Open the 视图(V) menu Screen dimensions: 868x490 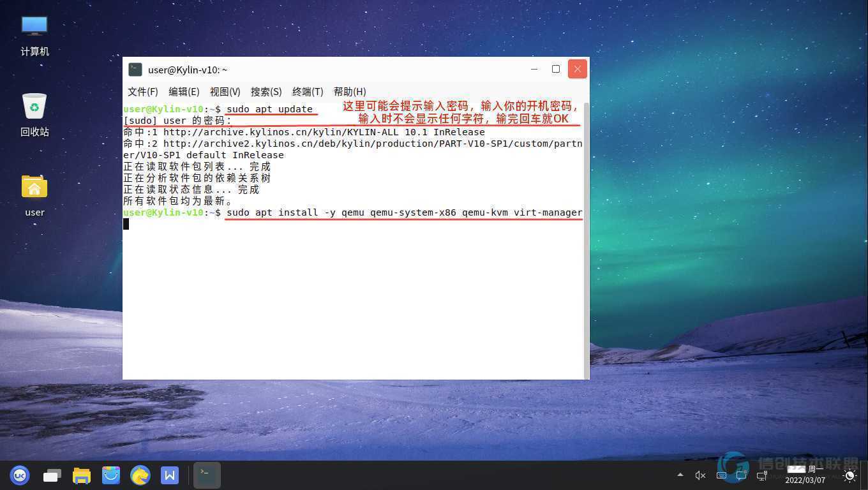[x=225, y=91]
